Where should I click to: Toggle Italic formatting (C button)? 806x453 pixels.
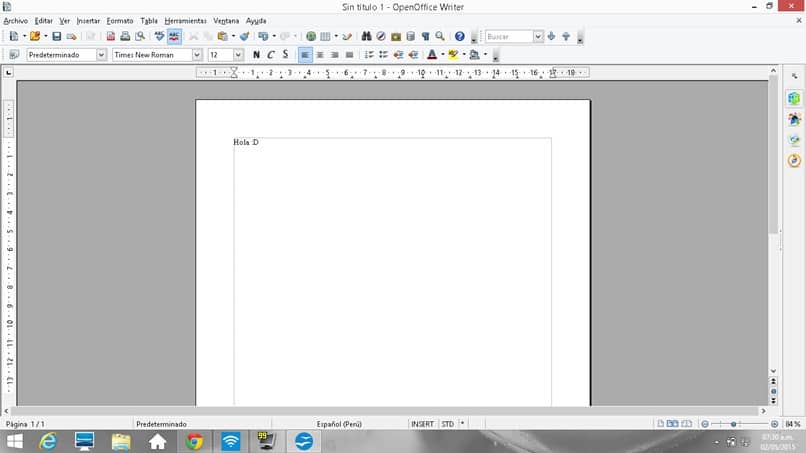[271, 55]
